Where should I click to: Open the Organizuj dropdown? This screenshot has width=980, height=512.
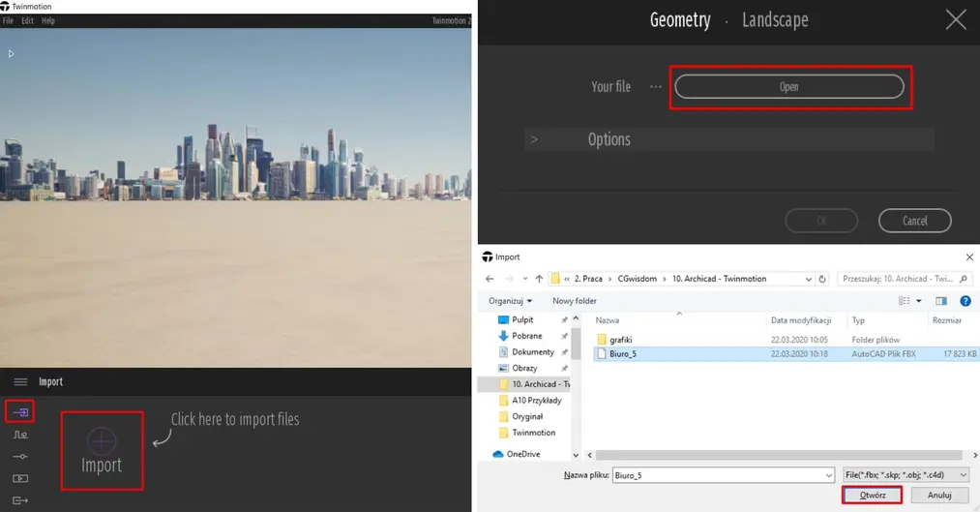click(510, 301)
